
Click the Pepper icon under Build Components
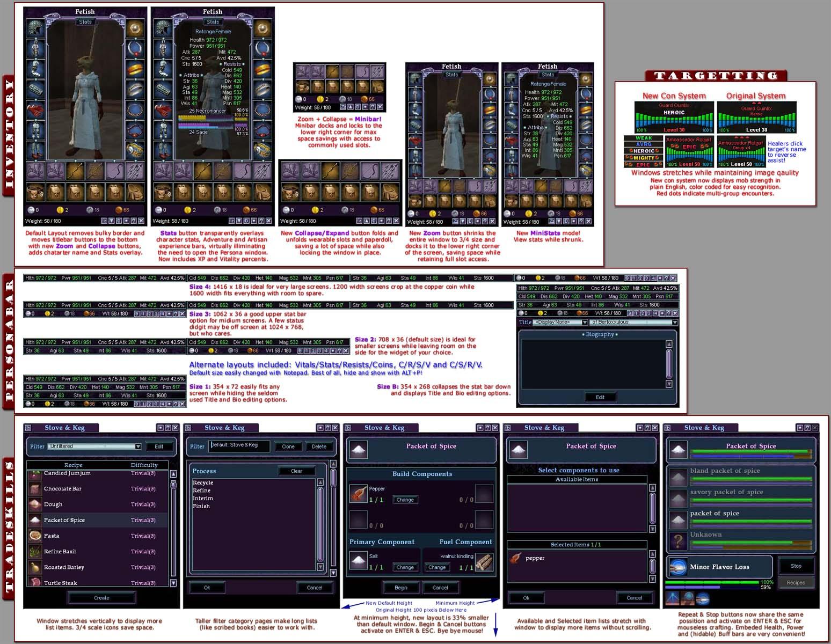pyautogui.click(x=358, y=494)
